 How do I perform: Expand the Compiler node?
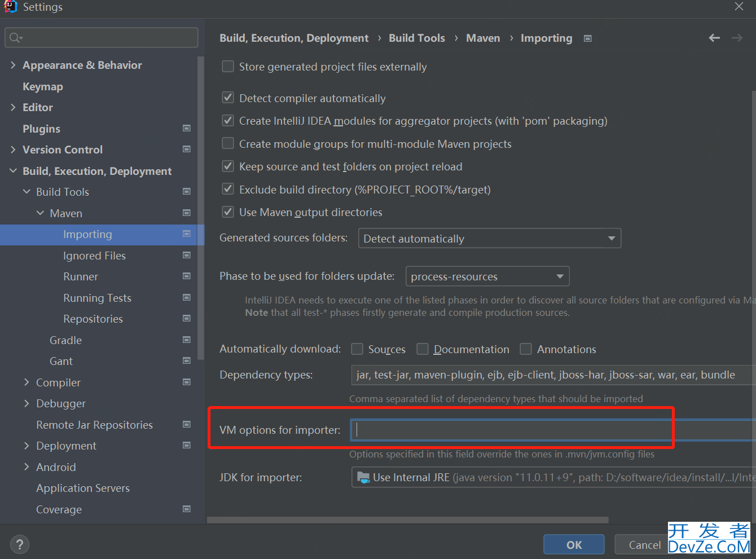pos(27,382)
